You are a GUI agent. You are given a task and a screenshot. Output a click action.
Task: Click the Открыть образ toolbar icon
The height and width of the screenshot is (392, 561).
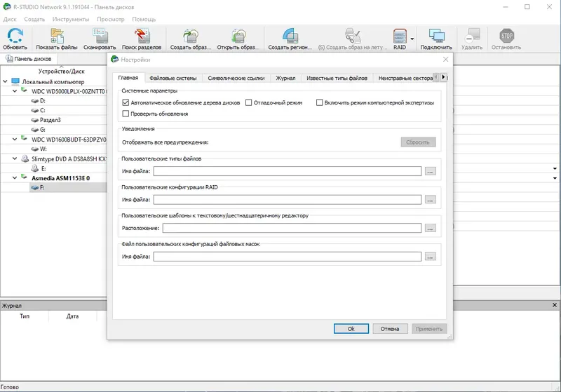(x=238, y=39)
